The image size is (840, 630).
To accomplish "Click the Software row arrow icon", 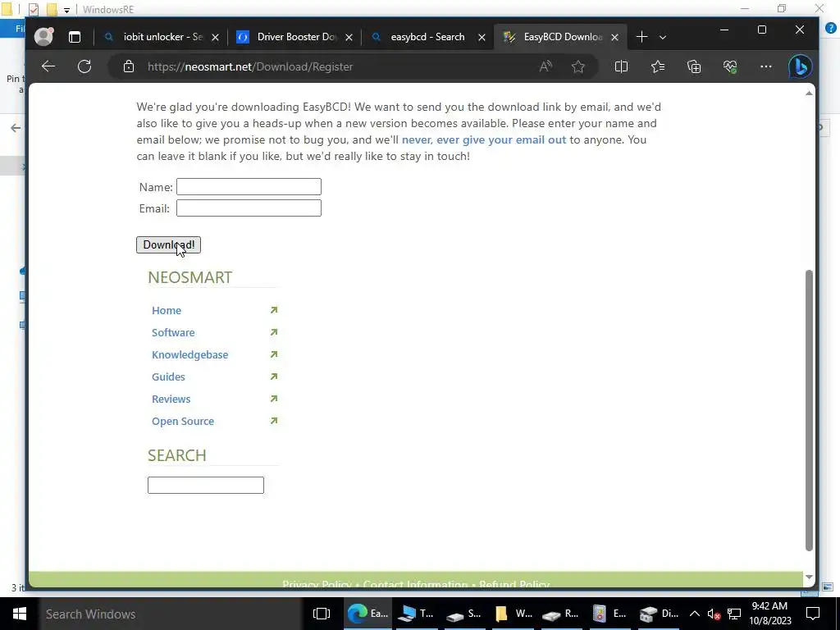I will [274, 332].
